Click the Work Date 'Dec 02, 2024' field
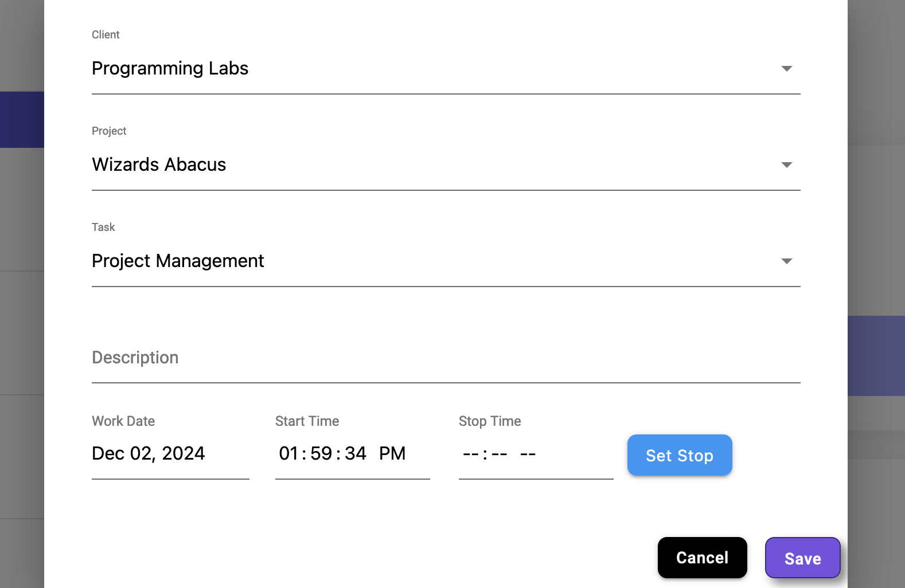This screenshot has height=588, width=905. [149, 454]
